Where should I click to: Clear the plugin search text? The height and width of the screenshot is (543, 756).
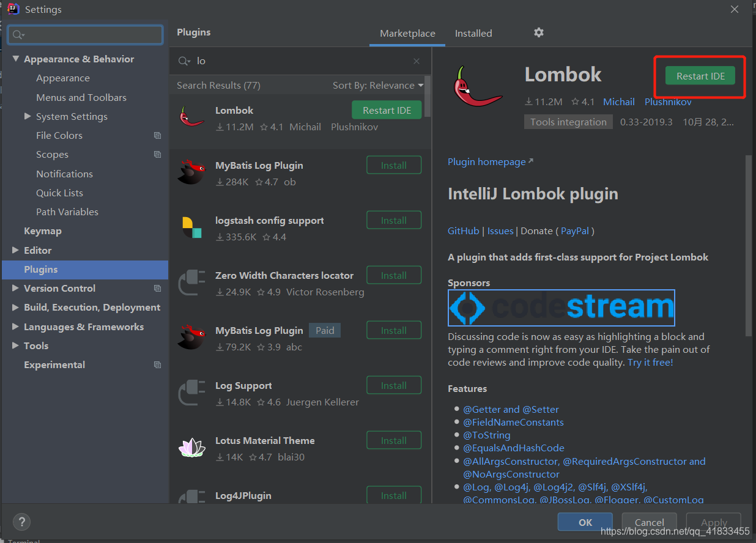pyautogui.click(x=417, y=61)
